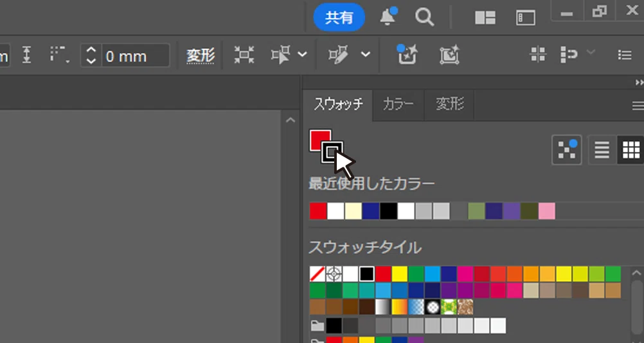Viewport: 644px width, 343px height.
Task: Open the swatches panel hamburger menu
Action: point(638,106)
